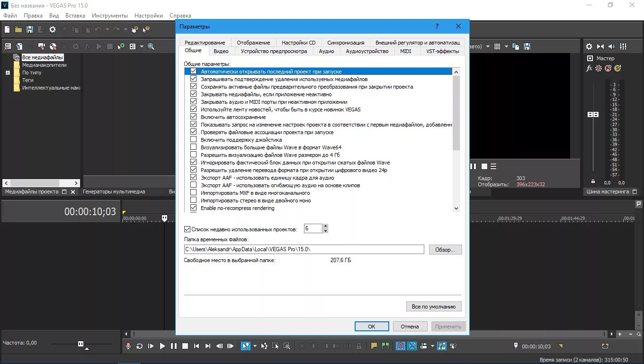Screen dimensions: 644x364
Task: Save project using the floppy disk icon
Action: 30,29
